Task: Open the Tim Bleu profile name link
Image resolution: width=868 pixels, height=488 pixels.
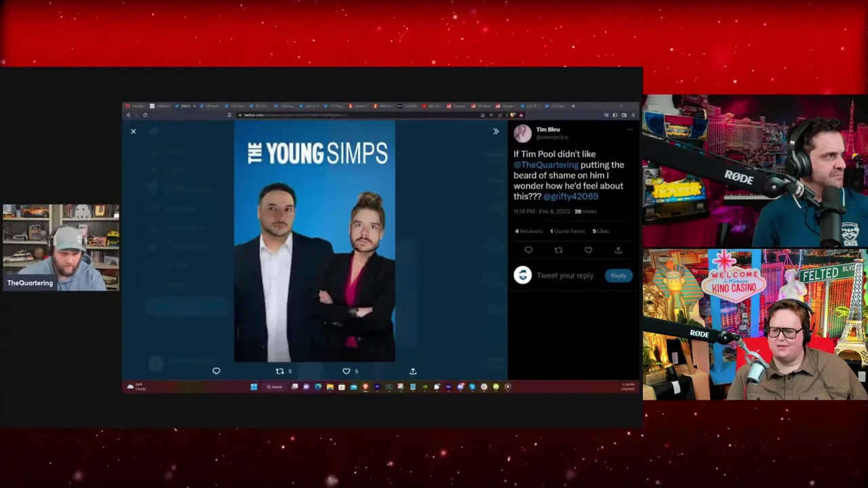Action: (548, 129)
